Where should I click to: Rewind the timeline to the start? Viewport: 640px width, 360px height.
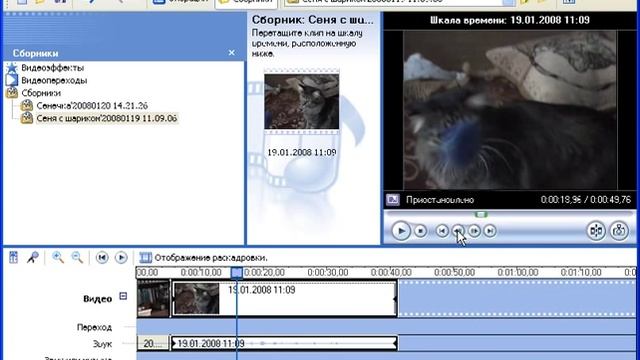[102, 258]
